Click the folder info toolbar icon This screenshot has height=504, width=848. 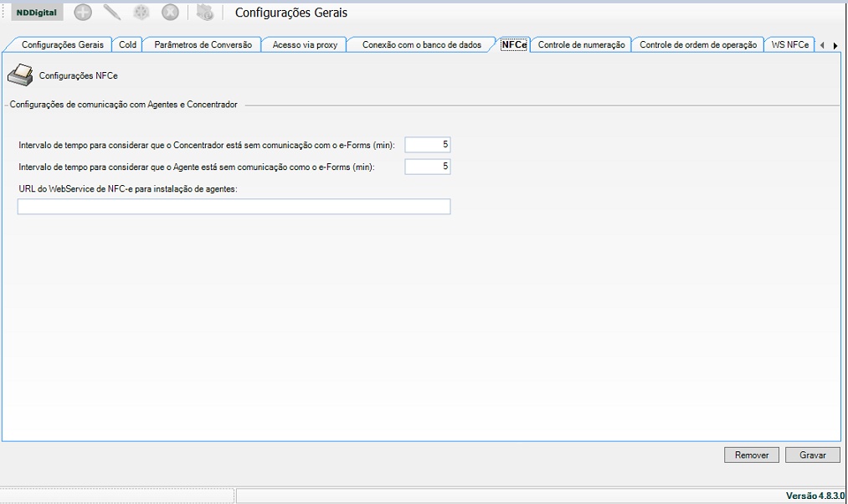pyautogui.click(x=205, y=13)
